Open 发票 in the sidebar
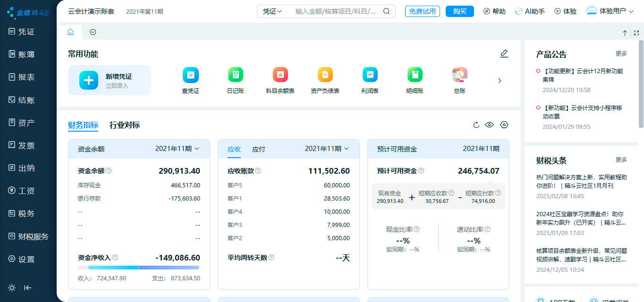This screenshot has height=302, width=644. click(x=22, y=145)
